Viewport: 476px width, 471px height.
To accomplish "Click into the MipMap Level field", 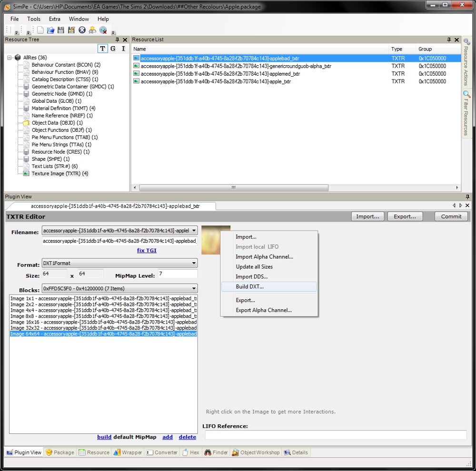I will click(178, 274).
